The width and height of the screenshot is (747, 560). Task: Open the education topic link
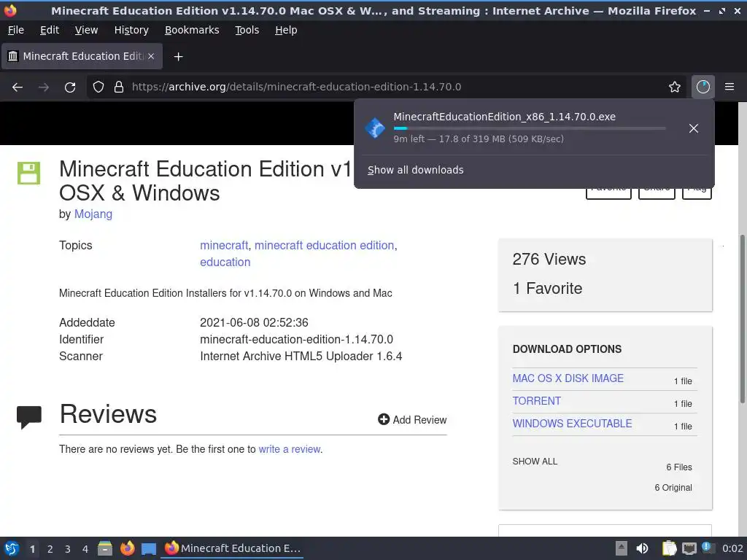(225, 262)
